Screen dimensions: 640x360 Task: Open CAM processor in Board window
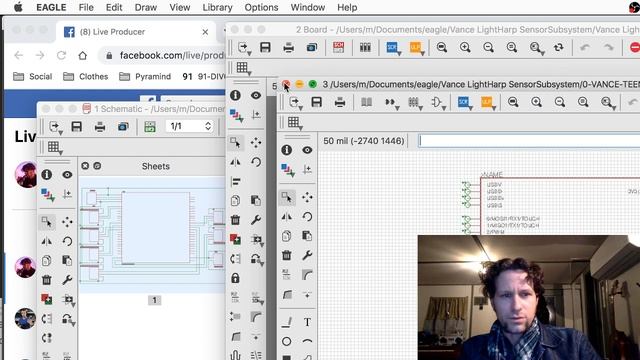(312, 47)
